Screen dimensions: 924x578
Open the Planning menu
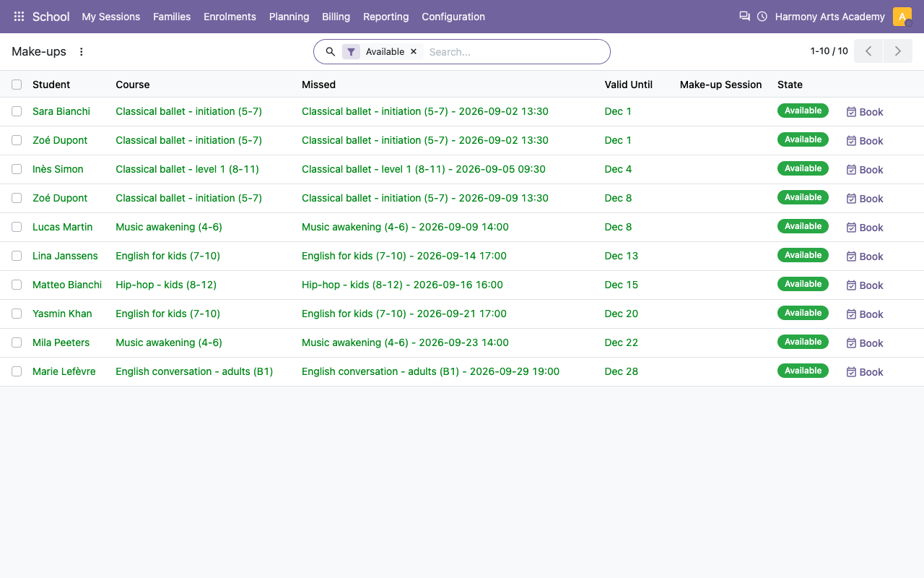coord(289,17)
